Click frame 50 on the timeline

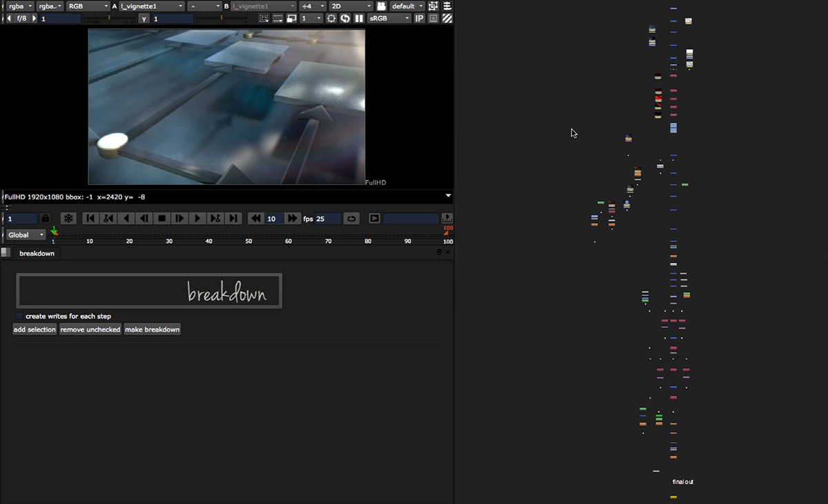[248, 236]
